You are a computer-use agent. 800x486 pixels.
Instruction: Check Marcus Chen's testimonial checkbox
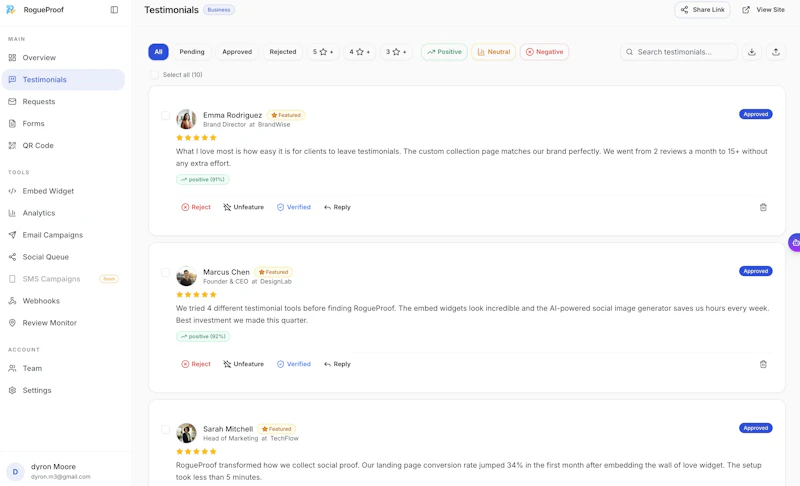click(x=165, y=272)
